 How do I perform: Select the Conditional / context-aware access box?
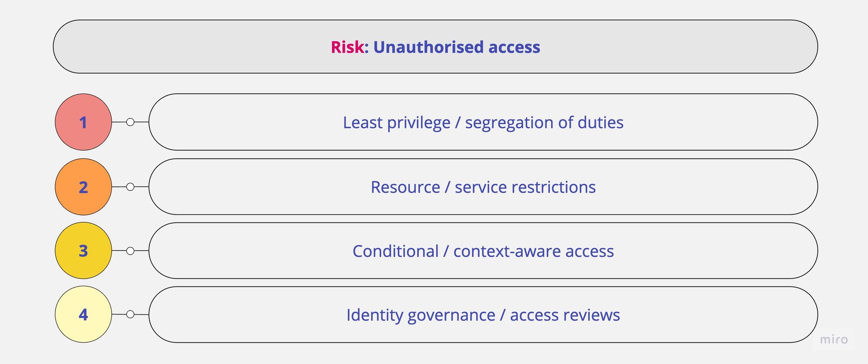tap(483, 251)
